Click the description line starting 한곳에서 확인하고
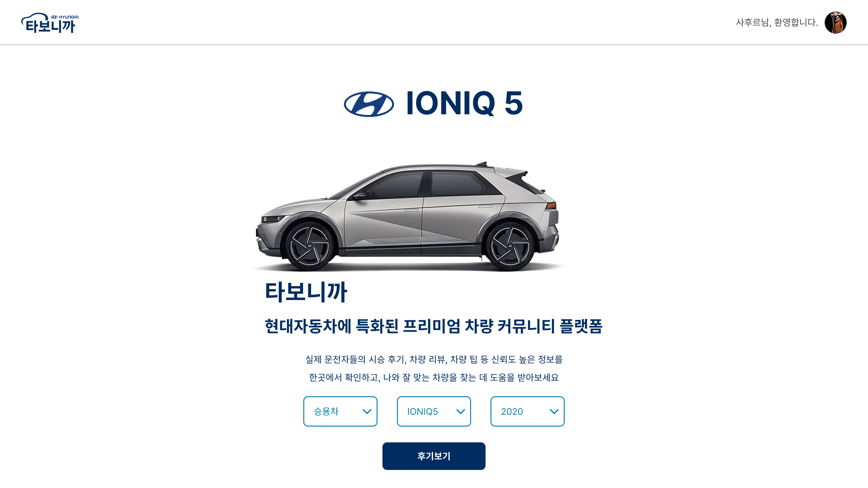 [434, 378]
